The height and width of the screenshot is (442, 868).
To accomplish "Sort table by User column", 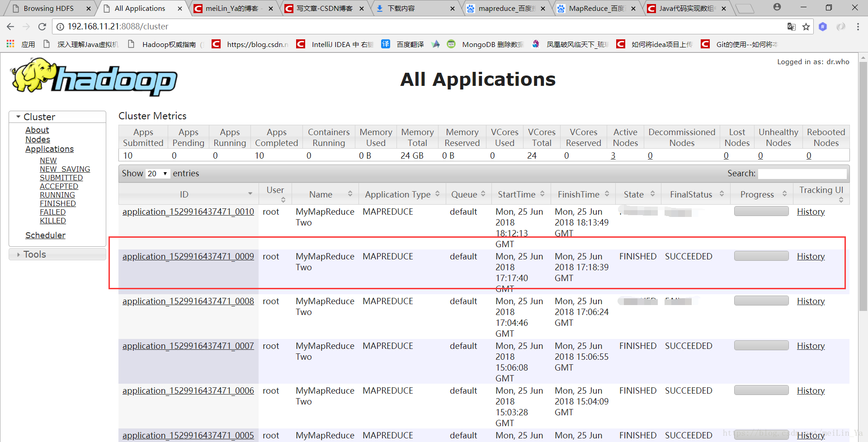I will click(x=283, y=200).
